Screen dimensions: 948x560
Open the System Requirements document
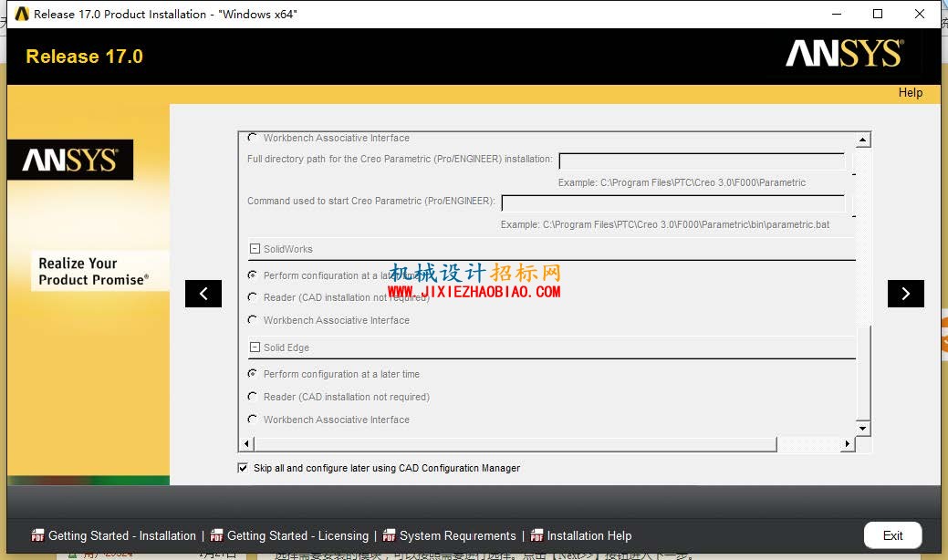[458, 536]
